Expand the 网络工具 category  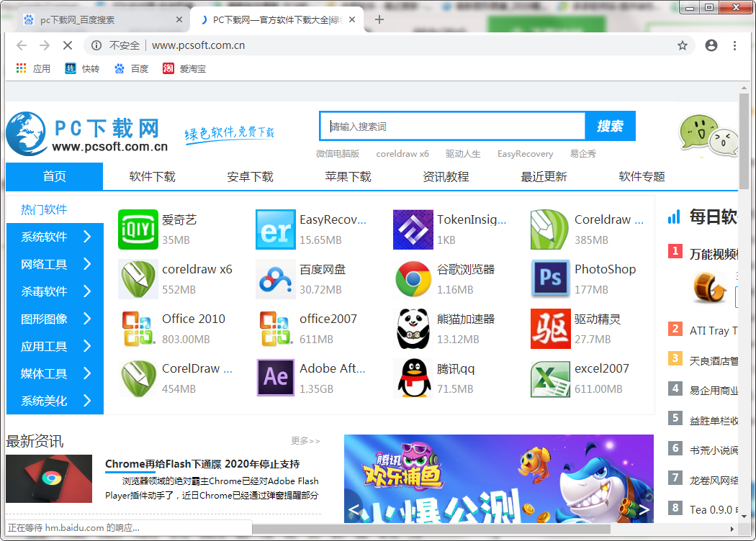tap(55, 264)
